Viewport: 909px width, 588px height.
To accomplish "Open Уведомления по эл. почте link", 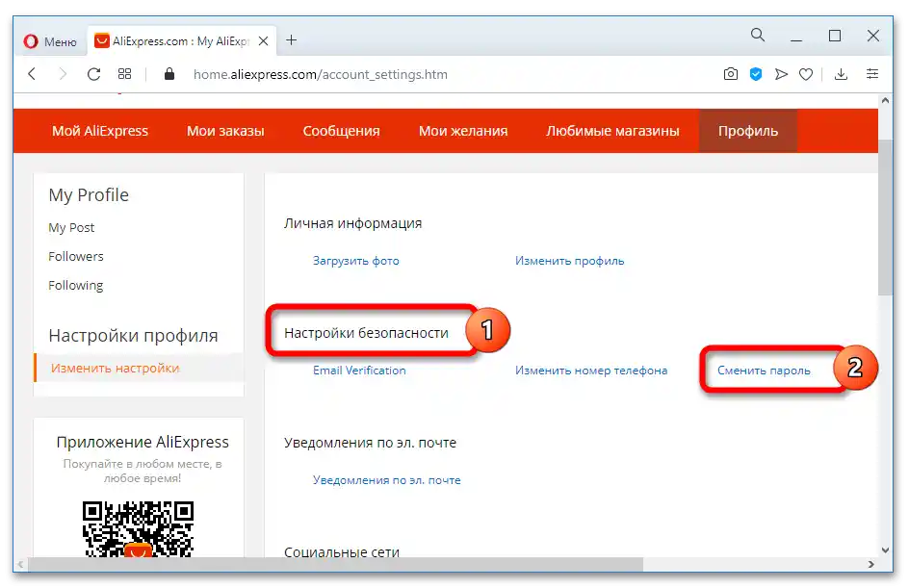I will tap(387, 479).
